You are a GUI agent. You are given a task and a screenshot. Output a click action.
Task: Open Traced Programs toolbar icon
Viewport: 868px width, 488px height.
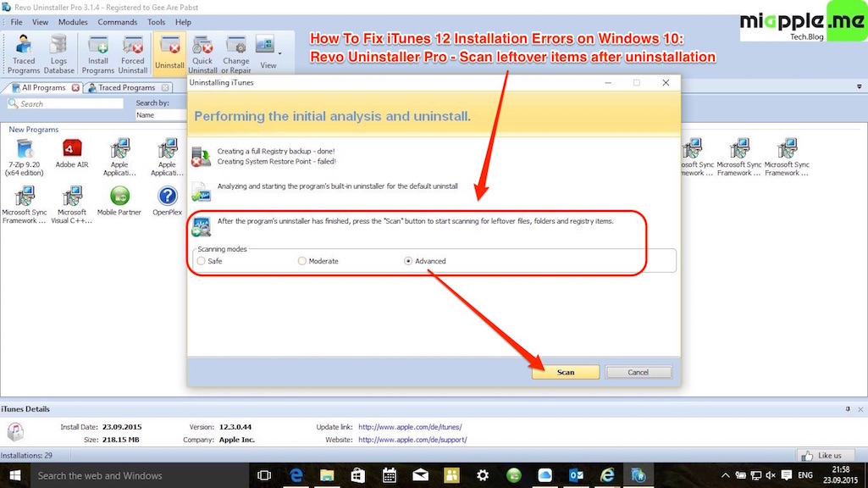(x=24, y=53)
